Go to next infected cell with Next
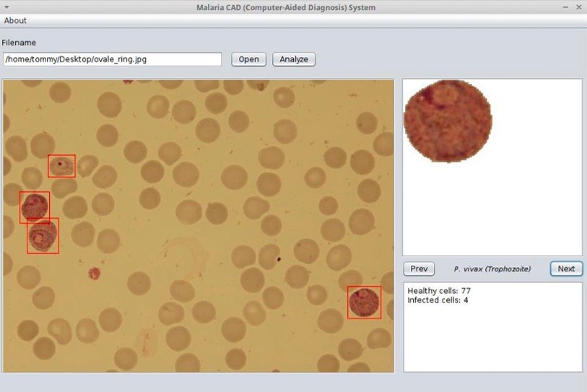 click(566, 269)
